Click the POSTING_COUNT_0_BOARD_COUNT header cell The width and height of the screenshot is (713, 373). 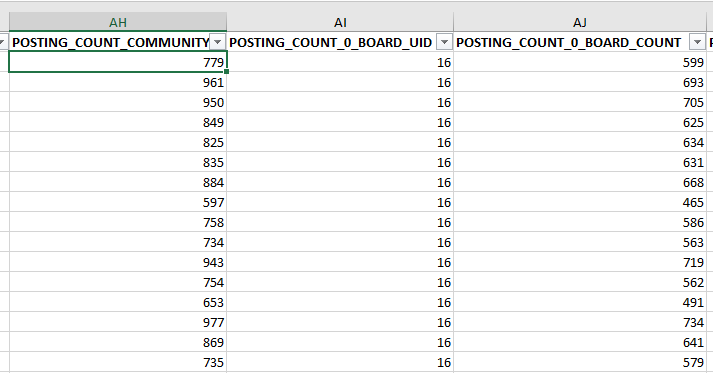(x=580, y=42)
